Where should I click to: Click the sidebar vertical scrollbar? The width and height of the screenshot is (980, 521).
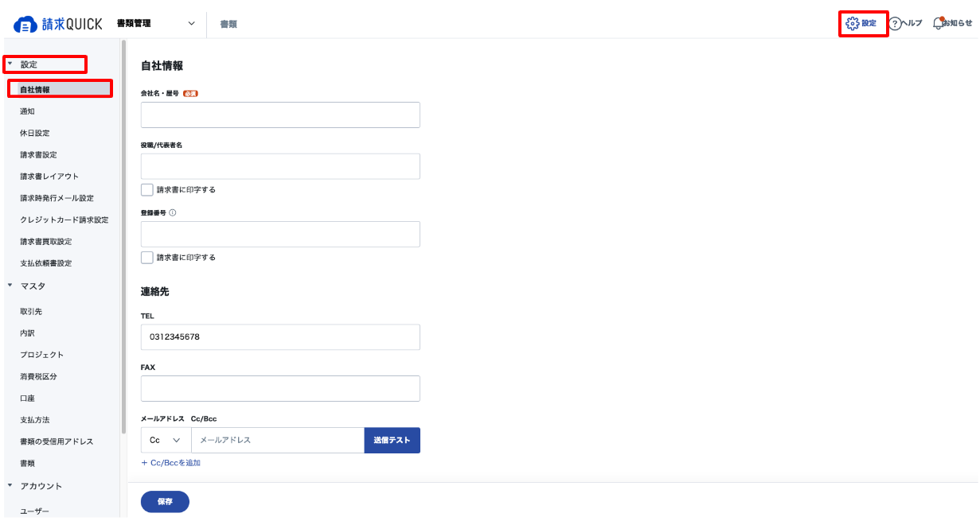tap(123, 239)
